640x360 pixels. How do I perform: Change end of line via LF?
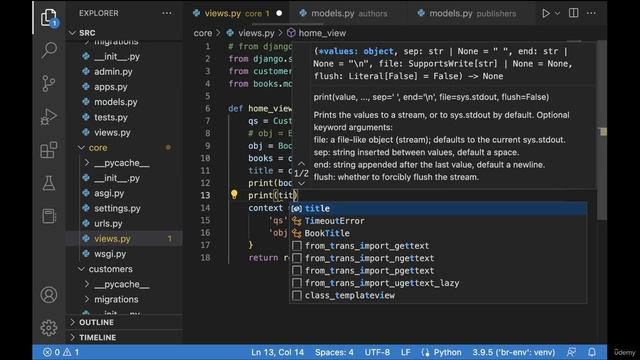pyautogui.click(x=405, y=352)
